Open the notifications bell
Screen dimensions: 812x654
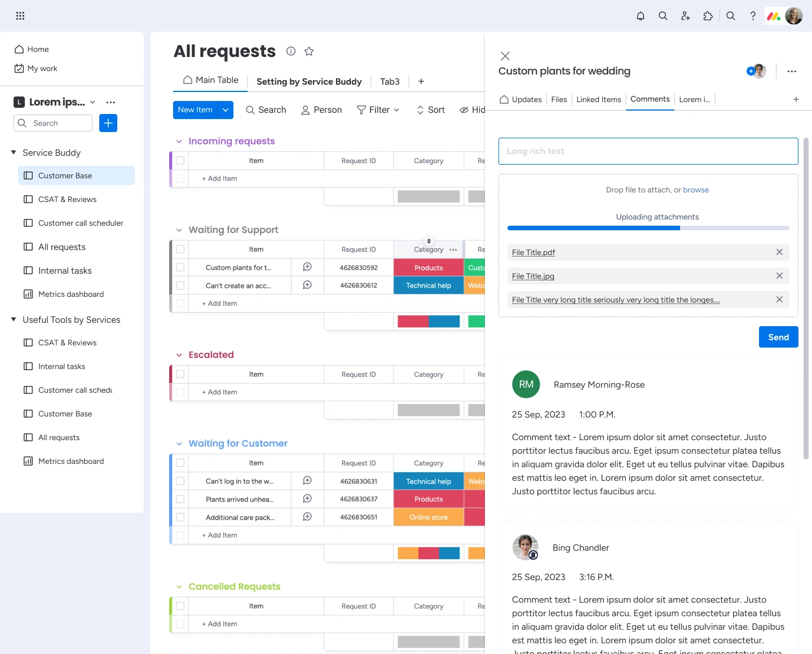[641, 16]
